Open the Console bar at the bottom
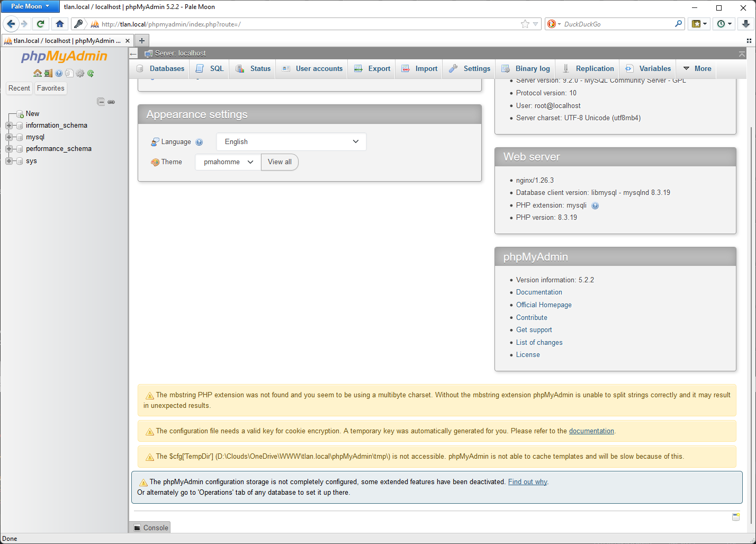The width and height of the screenshot is (756, 544). [x=150, y=528]
